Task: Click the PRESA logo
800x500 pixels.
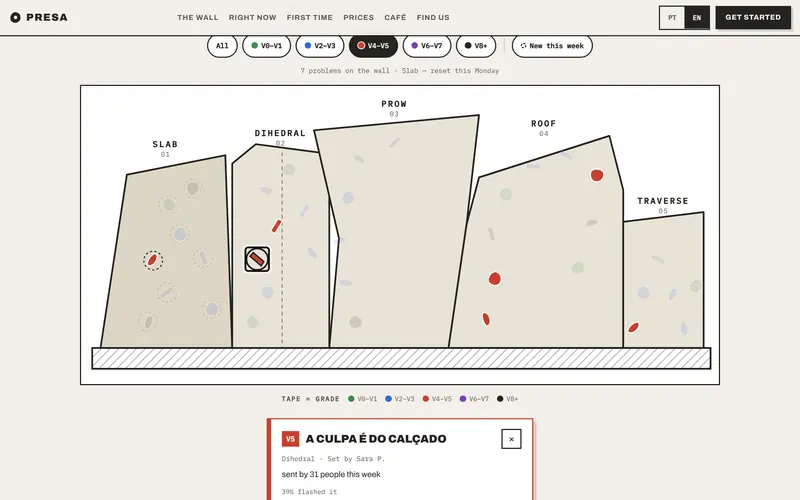Action: (x=39, y=17)
